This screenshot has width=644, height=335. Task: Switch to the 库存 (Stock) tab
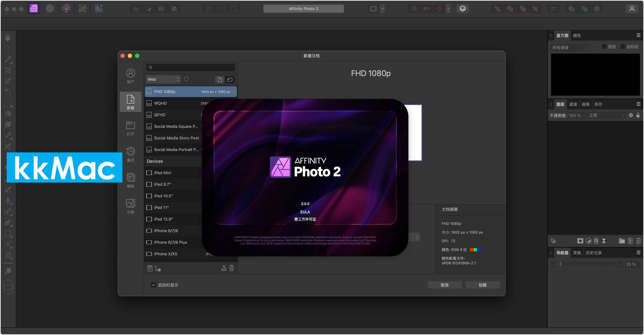[x=598, y=104]
